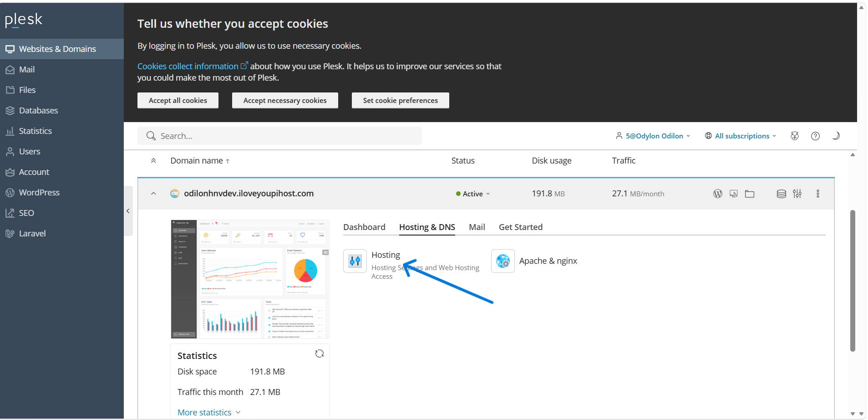Open WordPress icon in domain row
Viewport: 868px width, 420px height.
(x=717, y=194)
